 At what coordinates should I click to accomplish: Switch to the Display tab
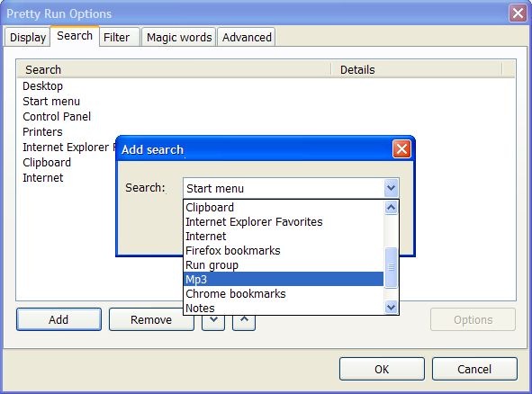(28, 37)
